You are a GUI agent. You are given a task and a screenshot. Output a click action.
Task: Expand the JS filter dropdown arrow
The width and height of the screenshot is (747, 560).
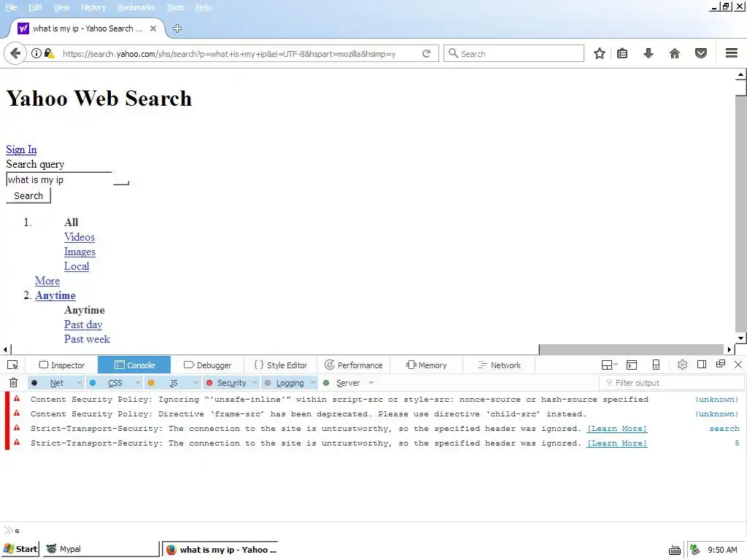(196, 383)
